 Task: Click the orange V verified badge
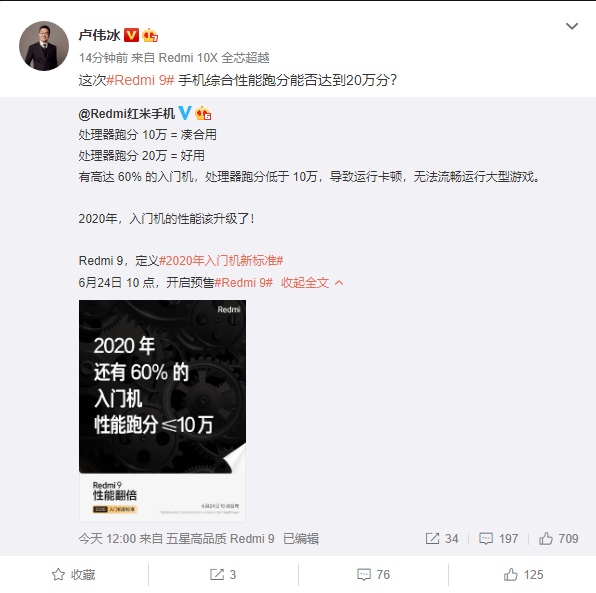132,35
